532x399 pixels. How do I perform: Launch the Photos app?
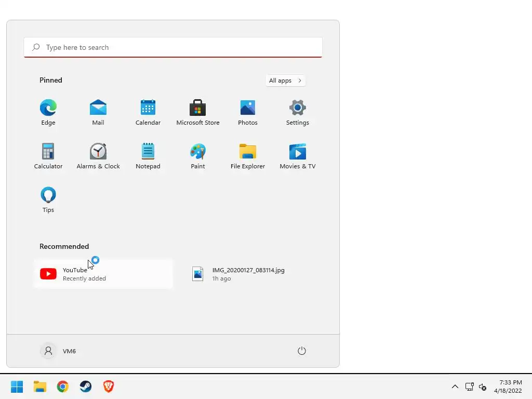coord(248,113)
